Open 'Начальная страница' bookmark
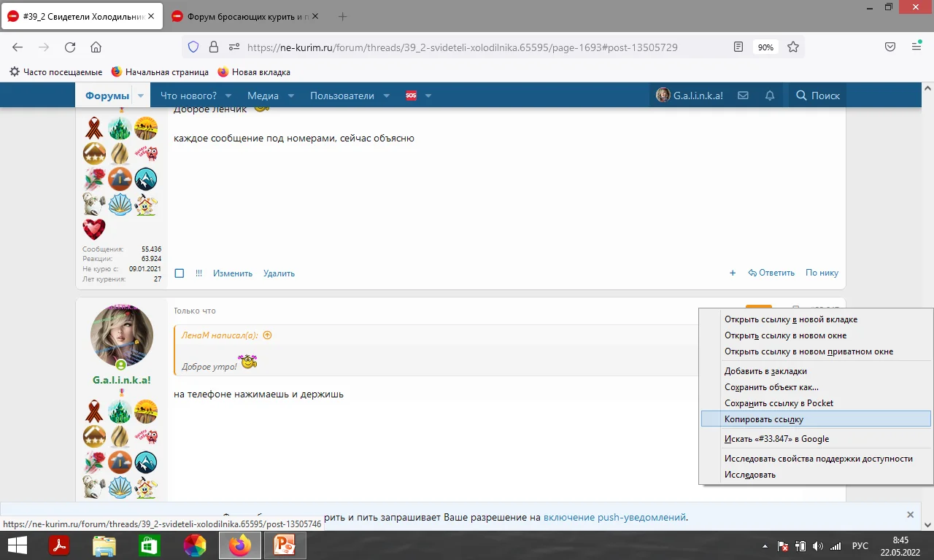This screenshot has width=934, height=560. pos(160,72)
